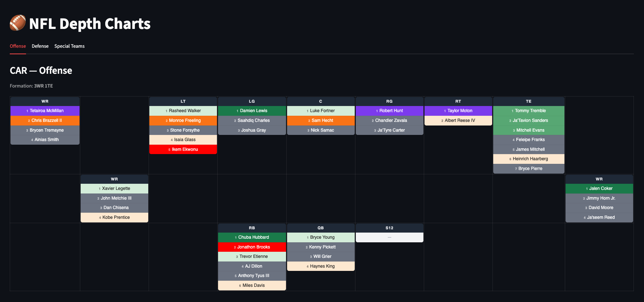Click Robert Hunt at RG

[389, 111]
